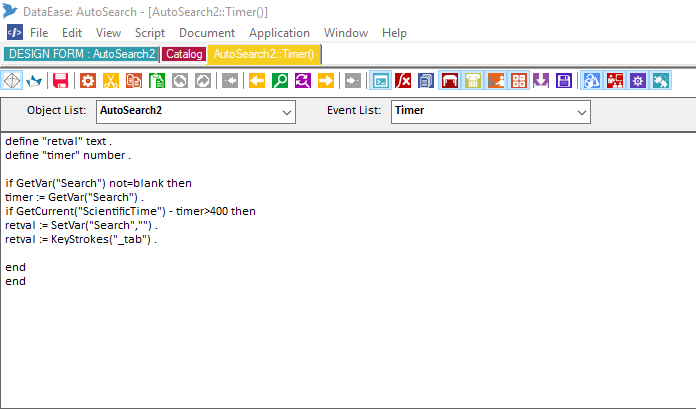The height and width of the screenshot is (409, 696).
Task: Click the dark red table icon
Action: 450,81
